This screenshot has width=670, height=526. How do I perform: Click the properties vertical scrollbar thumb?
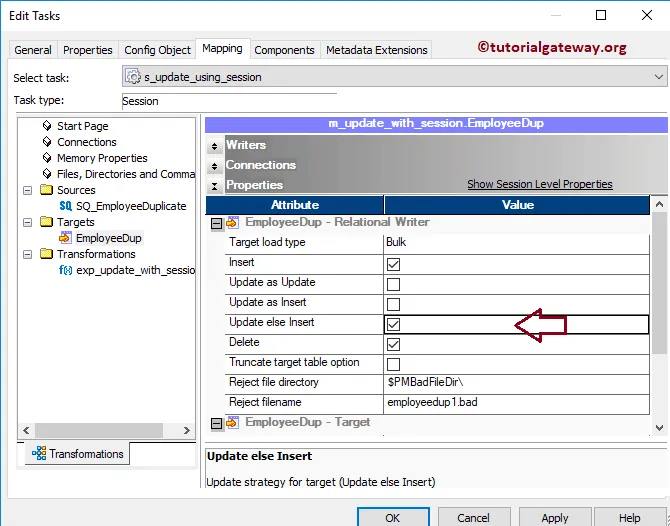point(659,284)
